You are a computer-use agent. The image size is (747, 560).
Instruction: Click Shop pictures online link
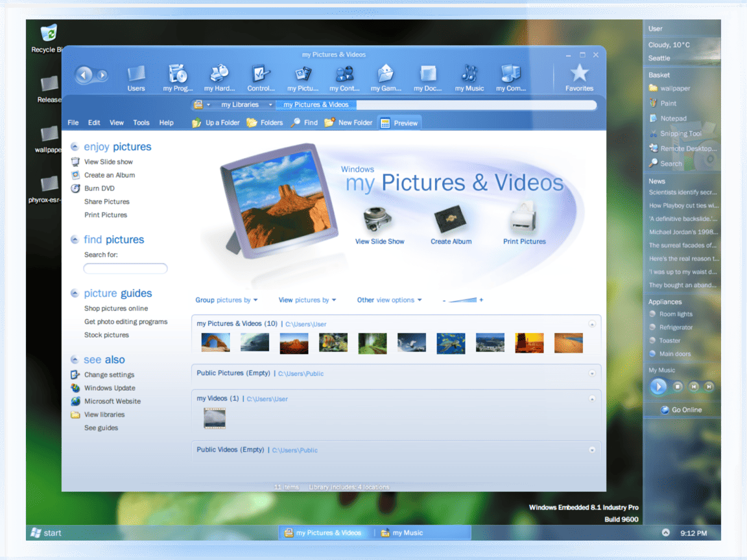coord(116,309)
